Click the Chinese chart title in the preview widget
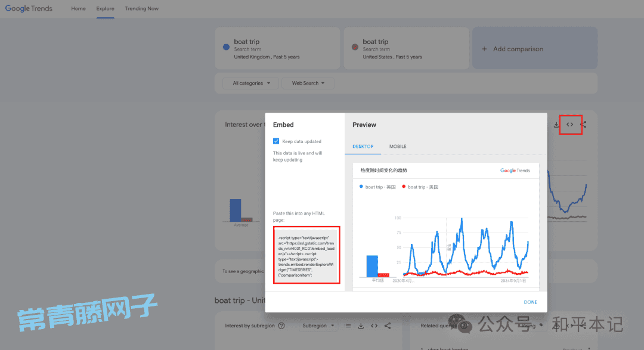Screen dimensions: 644x350 (383, 170)
